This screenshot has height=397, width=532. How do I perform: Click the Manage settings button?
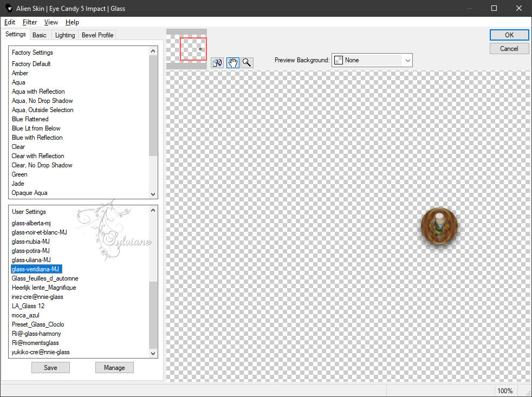point(114,367)
